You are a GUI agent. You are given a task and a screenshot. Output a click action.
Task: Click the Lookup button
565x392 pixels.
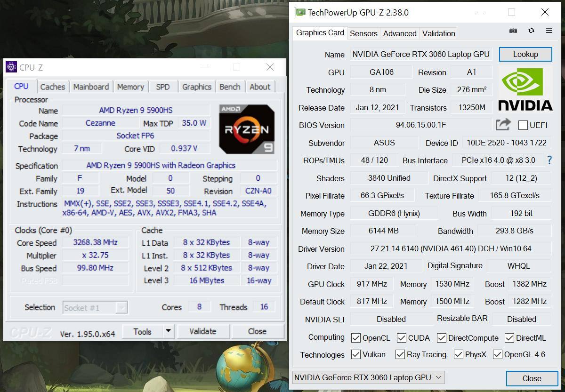pos(525,54)
